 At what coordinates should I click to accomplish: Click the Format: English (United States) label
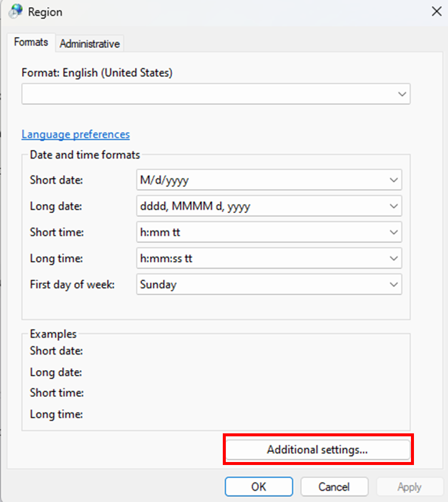(97, 73)
